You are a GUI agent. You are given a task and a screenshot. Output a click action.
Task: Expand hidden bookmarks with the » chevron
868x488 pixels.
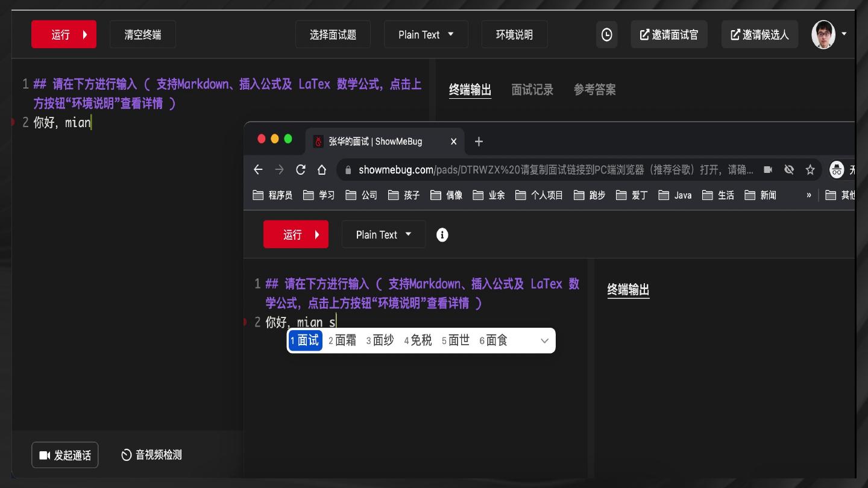[809, 195]
